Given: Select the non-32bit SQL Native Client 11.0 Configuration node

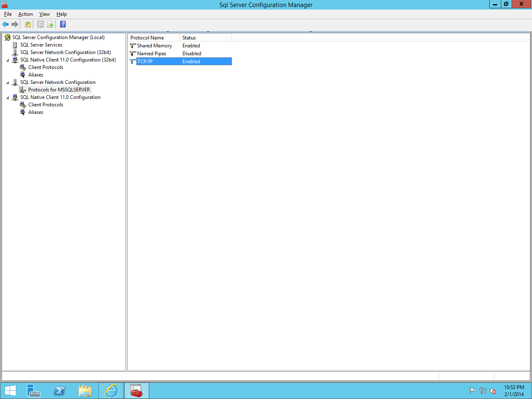Looking at the screenshot, I should (60, 97).
